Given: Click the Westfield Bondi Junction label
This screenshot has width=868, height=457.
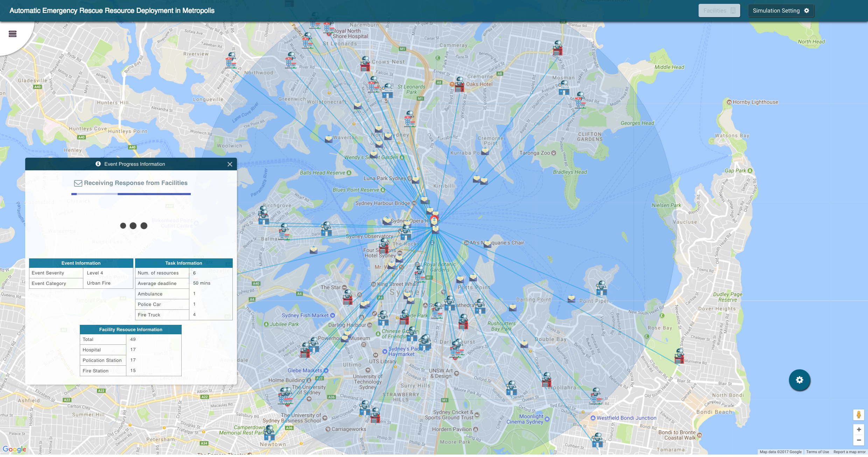Looking at the screenshot, I should coord(626,418).
